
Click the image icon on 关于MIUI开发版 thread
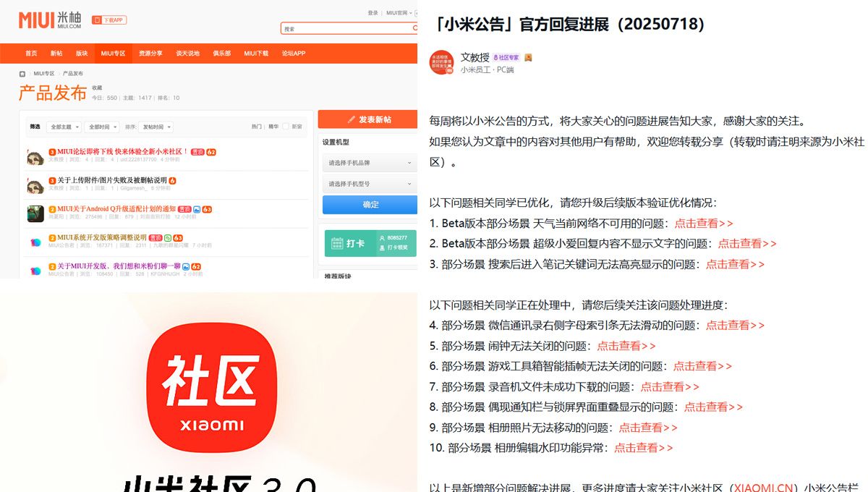187,266
